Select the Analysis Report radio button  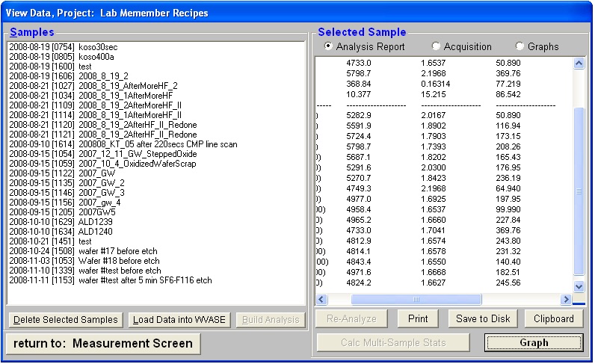328,46
